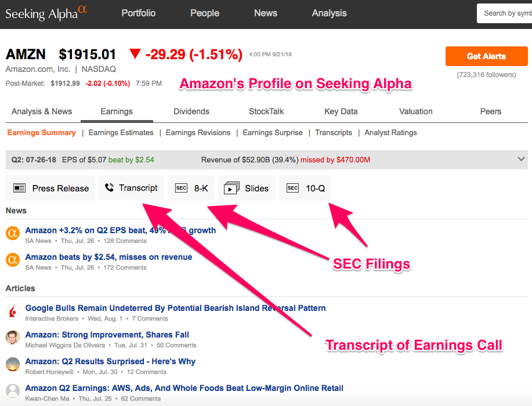The image size is (532, 406).
Task: Open 'Amazon Q2 Earnings: AWS, Ads' article
Action: 184,388
